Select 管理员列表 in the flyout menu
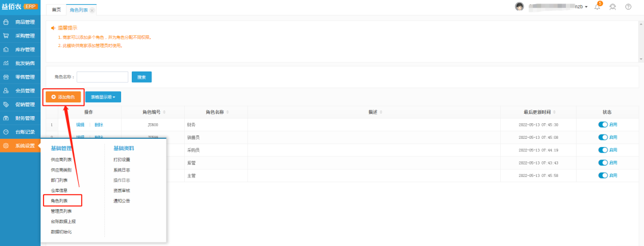 click(61, 211)
